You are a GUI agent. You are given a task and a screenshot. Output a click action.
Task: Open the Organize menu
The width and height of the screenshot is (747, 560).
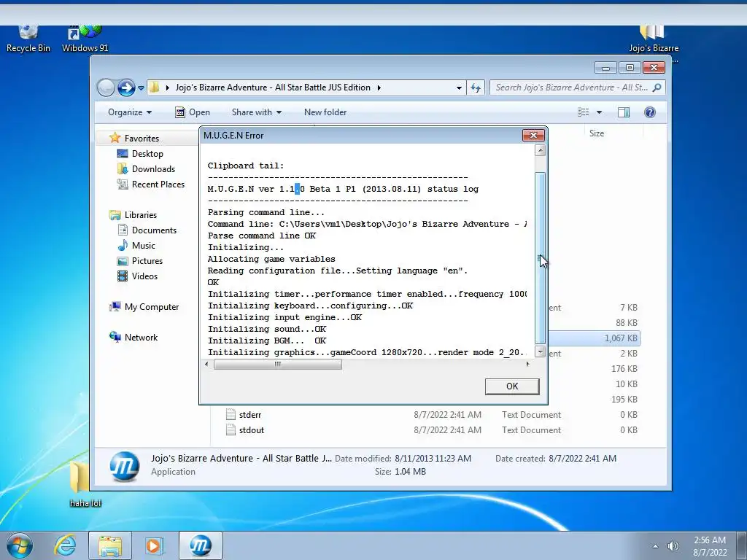[130, 112]
